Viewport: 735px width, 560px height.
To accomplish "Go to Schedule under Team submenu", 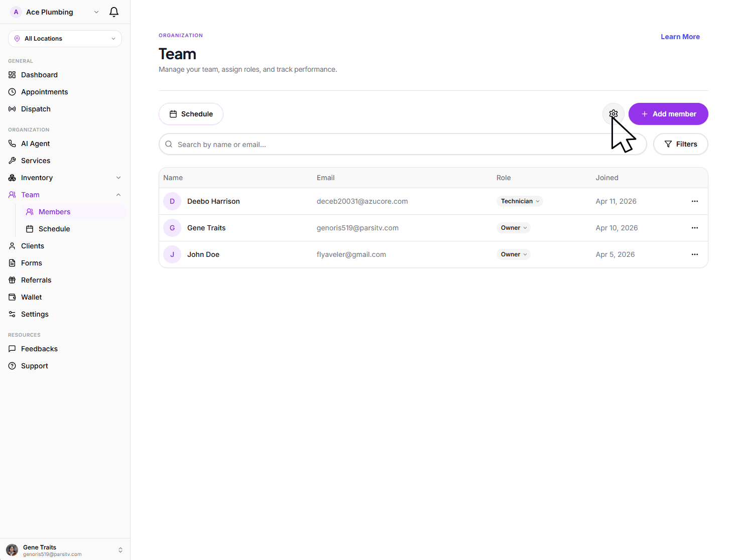I will click(54, 229).
